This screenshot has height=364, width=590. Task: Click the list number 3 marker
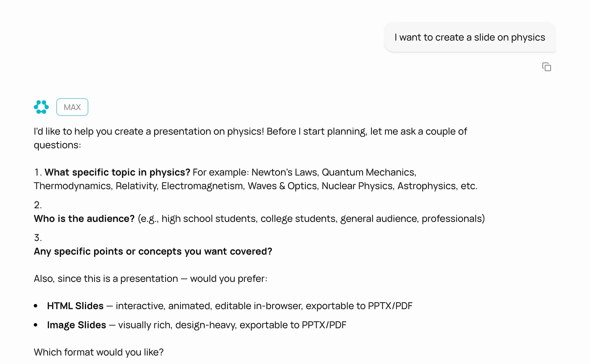pyautogui.click(x=38, y=238)
